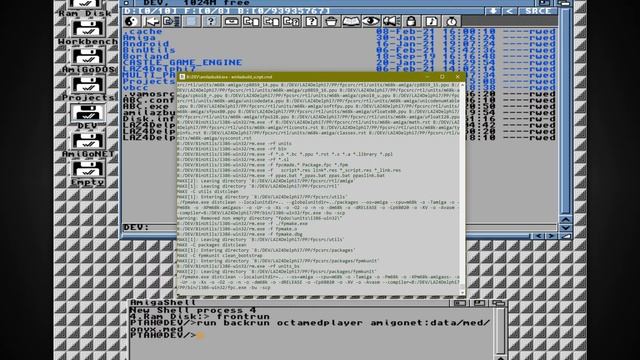The height and width of the screenshot is (360, 640).
Task: Click the copy files toolbar icon
Action: coord(251,21)
